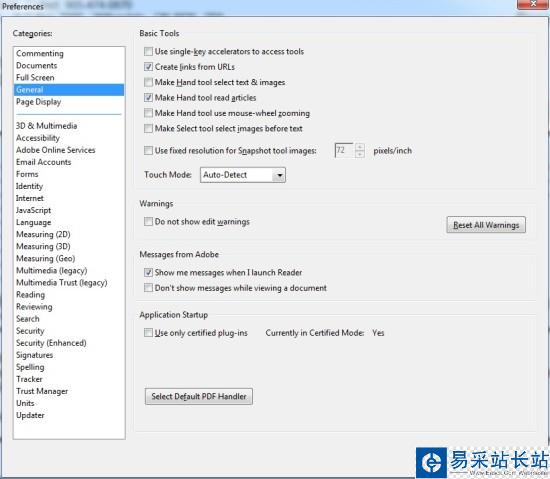Select Measuring (Geo) category
This screenshot has height=479, width=550.
[x=69, y=258]
